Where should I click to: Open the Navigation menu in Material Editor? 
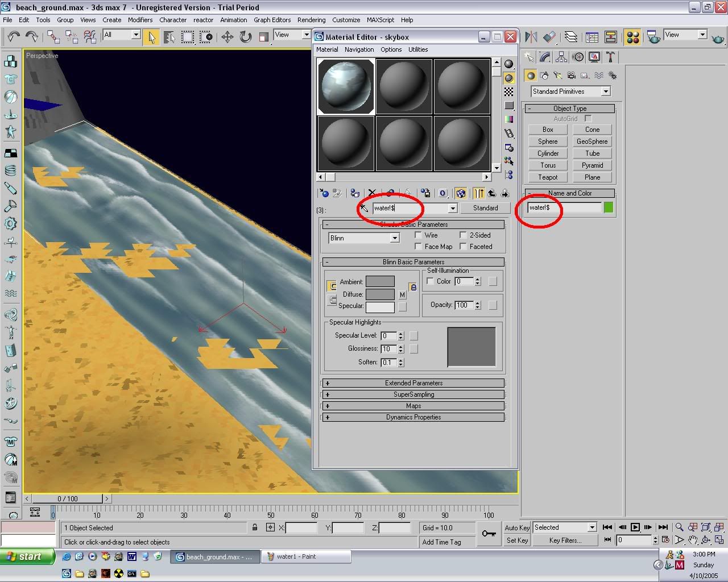tap(359, 49)
